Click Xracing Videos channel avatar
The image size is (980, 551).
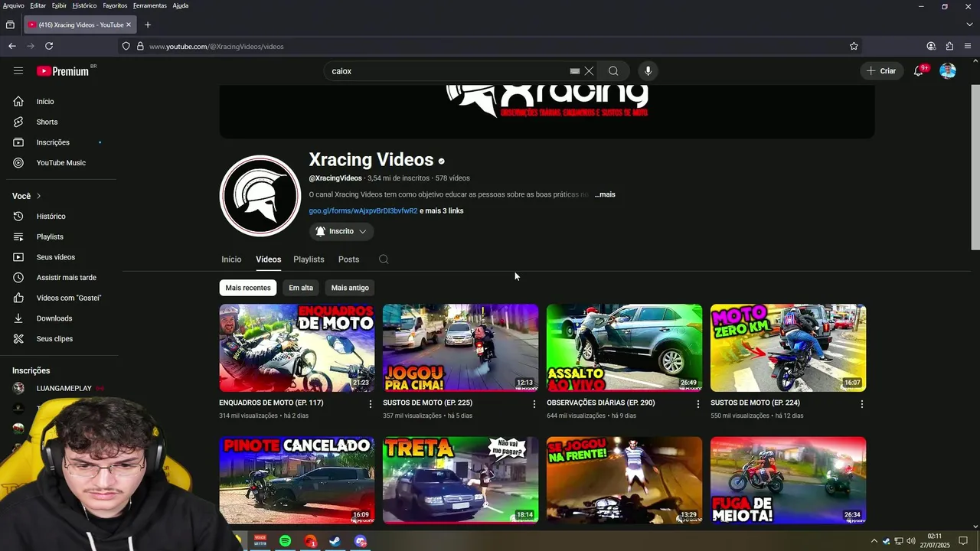coord(260,196)
